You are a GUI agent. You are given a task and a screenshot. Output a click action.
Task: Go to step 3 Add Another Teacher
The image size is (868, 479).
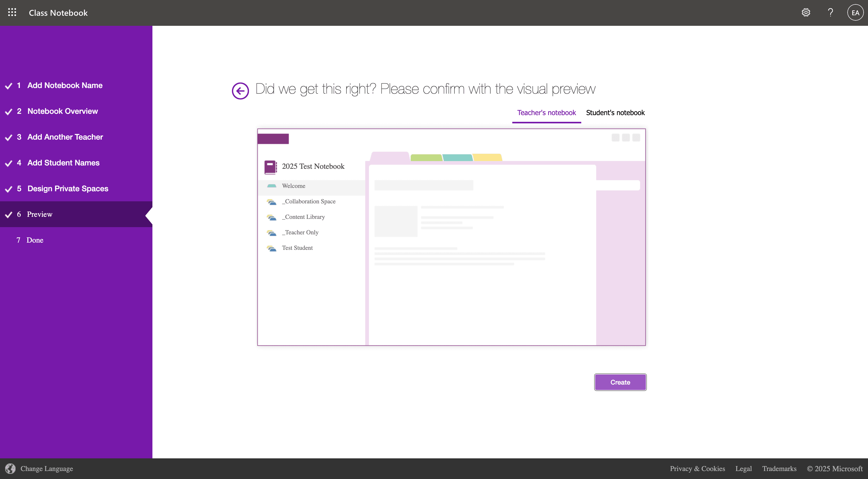point(76,137)
